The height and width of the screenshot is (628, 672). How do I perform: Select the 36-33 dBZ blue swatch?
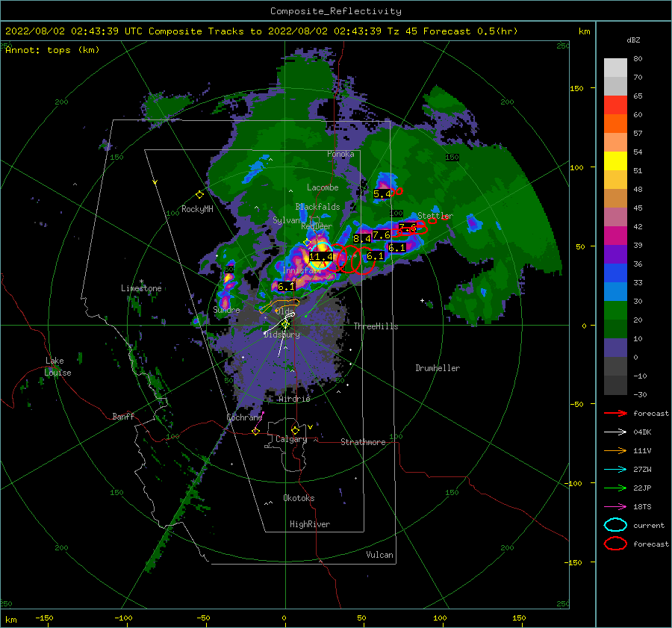615,273
